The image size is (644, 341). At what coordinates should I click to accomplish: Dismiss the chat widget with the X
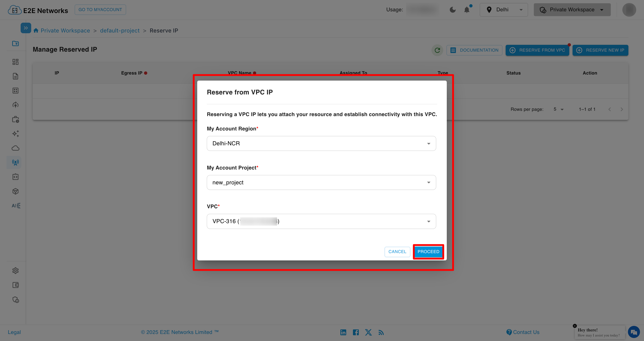coord(575,326)
